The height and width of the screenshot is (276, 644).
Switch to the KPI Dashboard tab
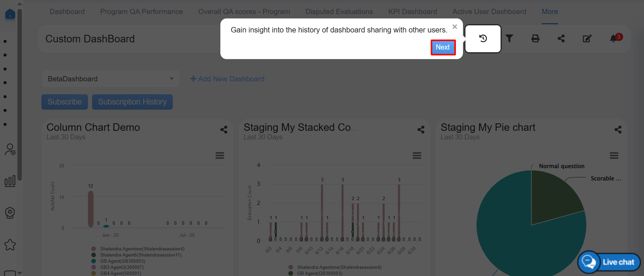tap(412, 12)
